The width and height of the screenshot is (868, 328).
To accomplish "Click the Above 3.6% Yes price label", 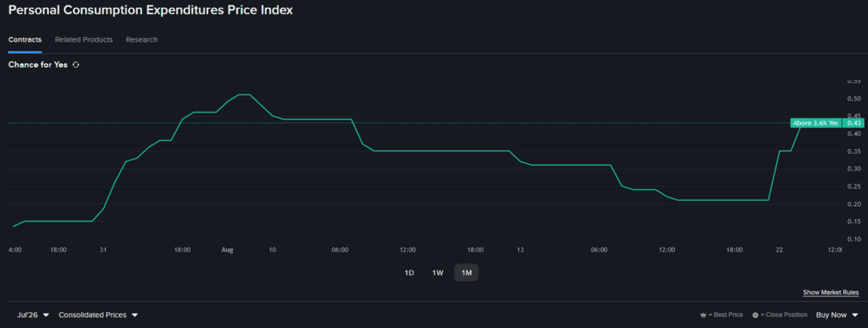I will [816, 123].
